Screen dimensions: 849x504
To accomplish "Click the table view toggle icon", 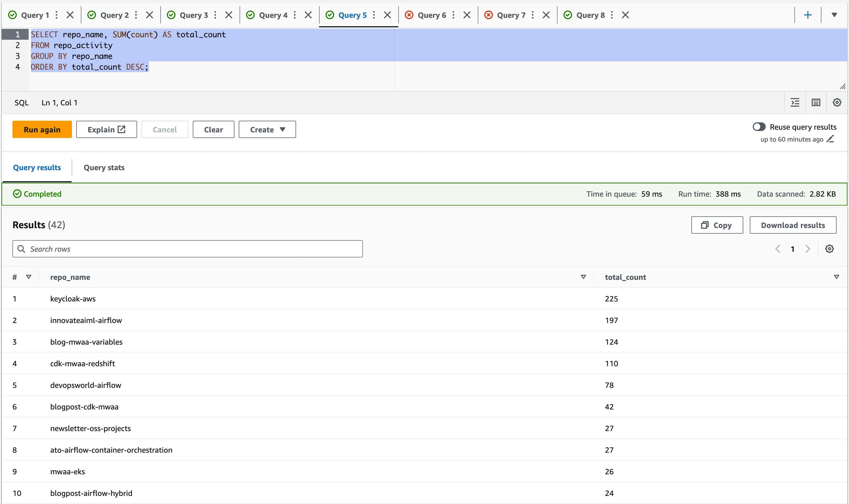I will tap(815, 102).
